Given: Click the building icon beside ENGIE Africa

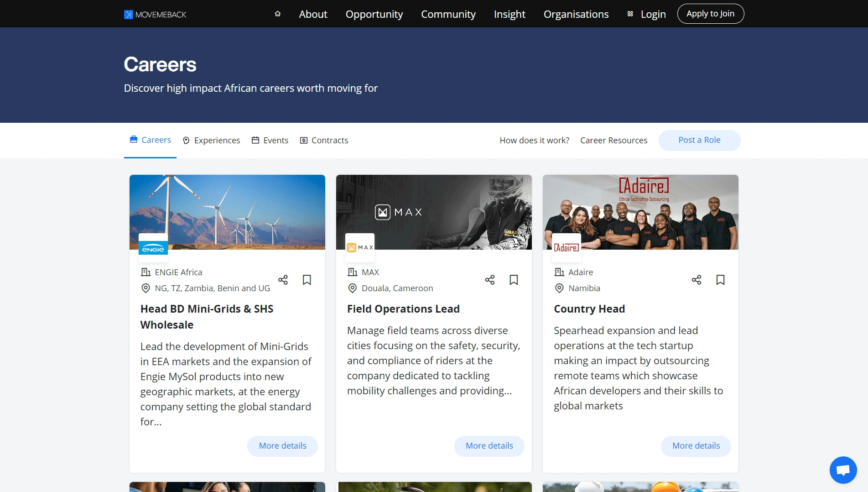Looking at the screenshot, I should click(x=146, y=272).
